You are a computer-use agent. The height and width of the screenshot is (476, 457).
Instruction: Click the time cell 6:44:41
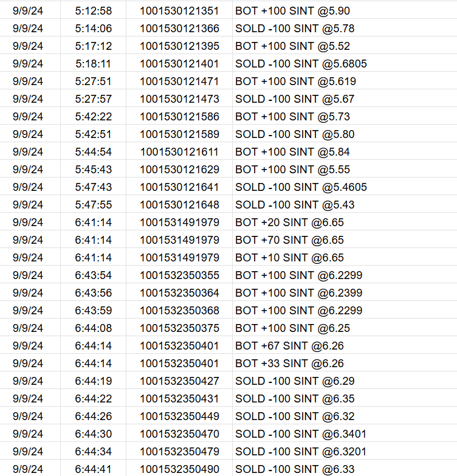point(93,469)
